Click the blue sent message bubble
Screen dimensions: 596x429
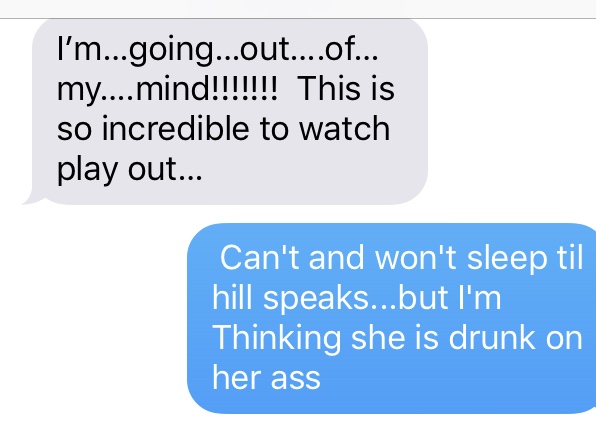click(x=392, y=318)
